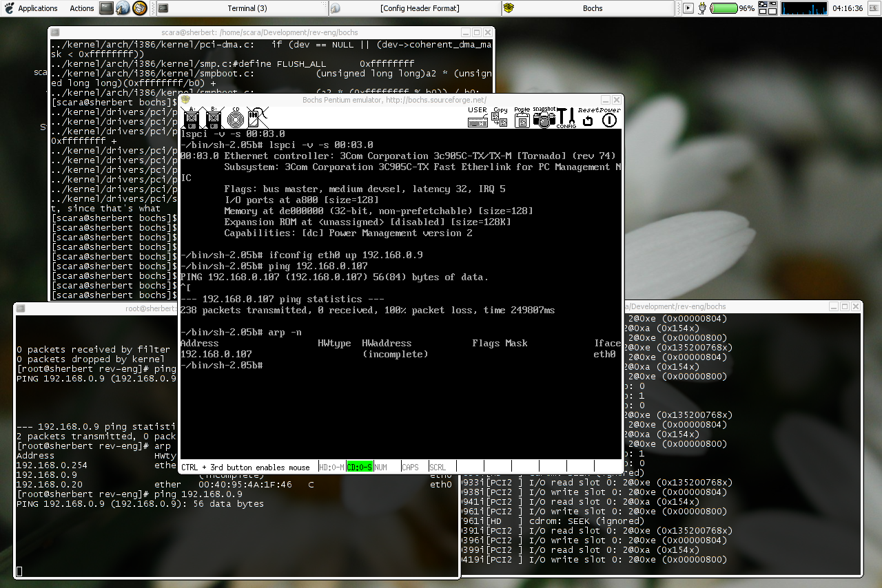
Task: Click MAC address 00:40:95:4A:1F:46 in root terminal
Action: coord(245,484)
